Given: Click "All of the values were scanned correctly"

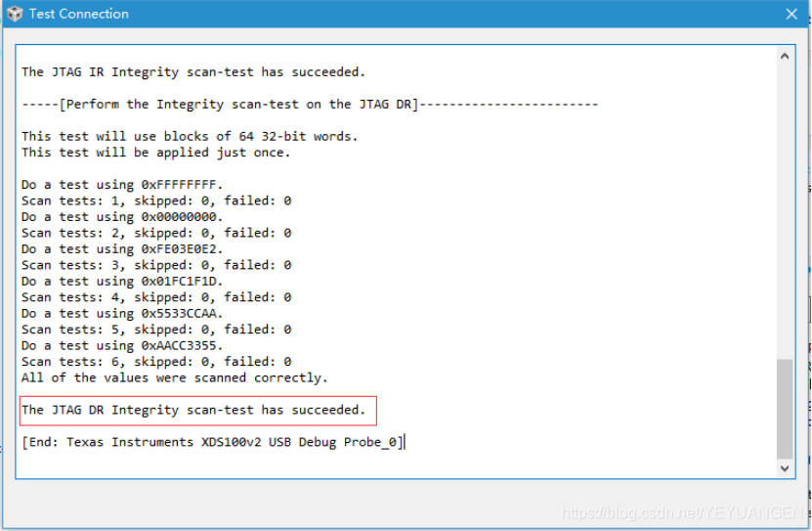Looking at the screenshot, I should coord(174,377).
